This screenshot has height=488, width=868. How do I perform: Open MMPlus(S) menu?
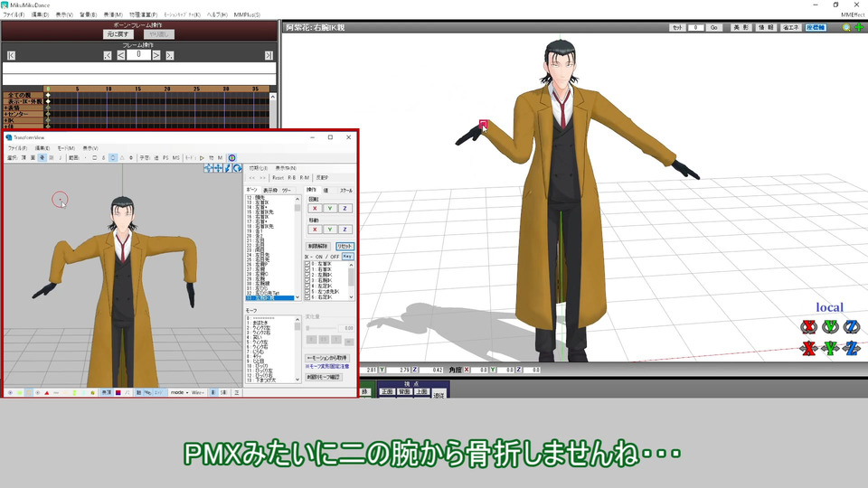tap(247, 15)
